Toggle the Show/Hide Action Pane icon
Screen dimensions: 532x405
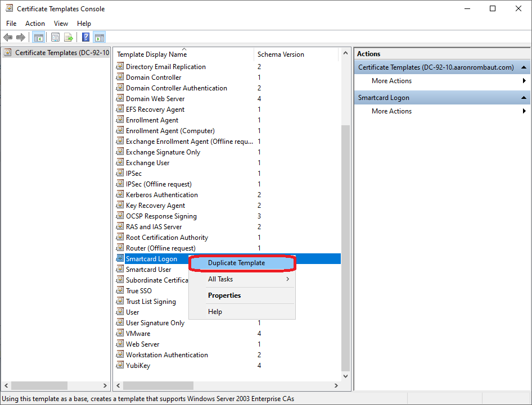pos(99,38)
